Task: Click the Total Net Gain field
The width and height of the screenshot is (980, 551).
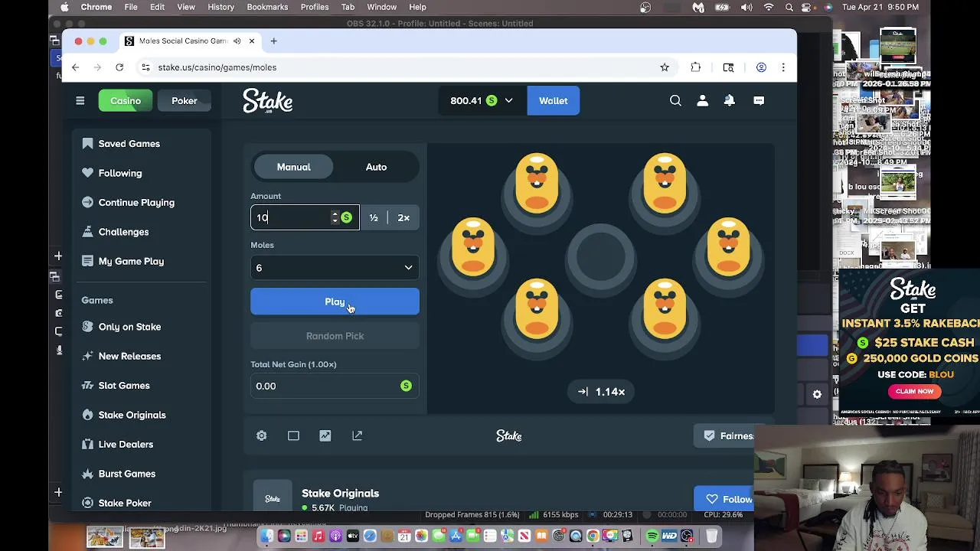Action: [x=335, y=386]
